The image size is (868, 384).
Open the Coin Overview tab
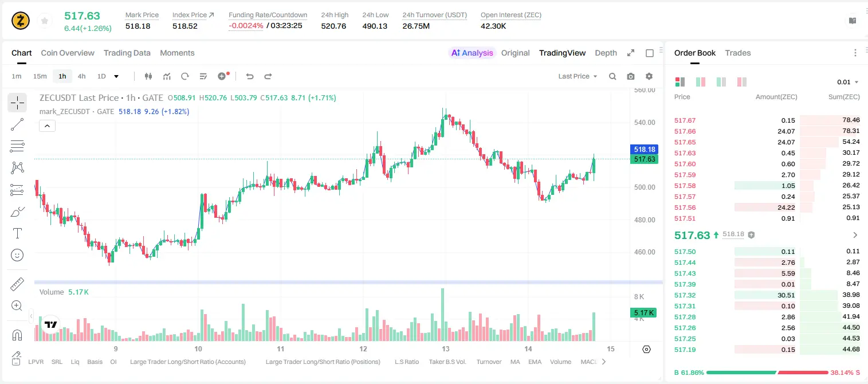click(x=68, y=53)
